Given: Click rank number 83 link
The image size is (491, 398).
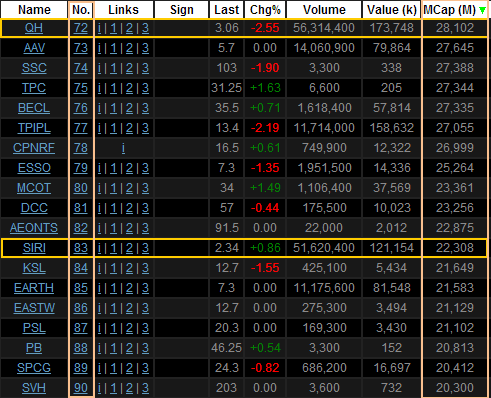Looking at the screenshot, I should pyautogui.click(x=81, y=248).
